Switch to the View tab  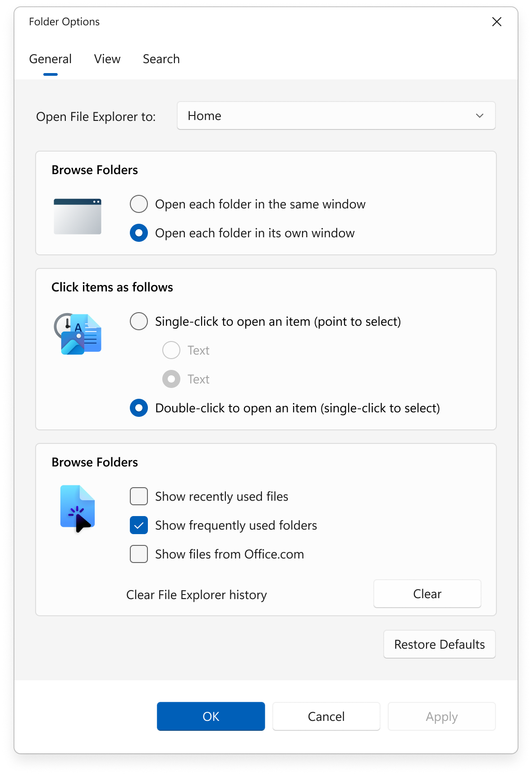(x=107, y=59)
